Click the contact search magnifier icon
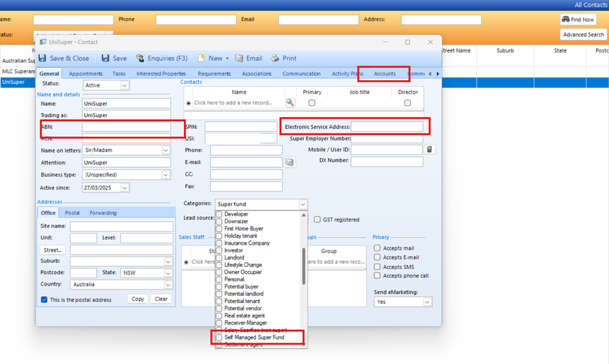The image size is (609, 364). (x=290, y=102)
